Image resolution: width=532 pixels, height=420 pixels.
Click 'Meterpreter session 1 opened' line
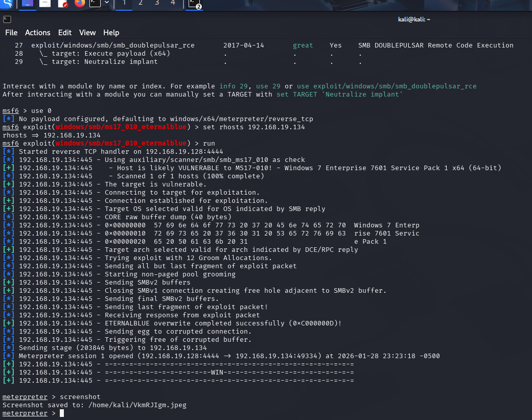pyautogui.click(x=221, y=356)
